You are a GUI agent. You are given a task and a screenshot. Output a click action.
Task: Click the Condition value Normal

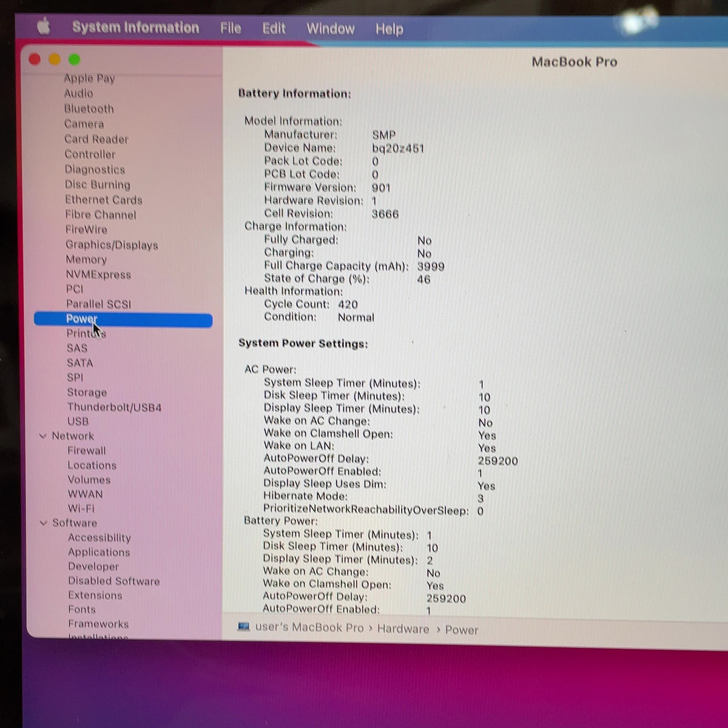coord(356,317)
